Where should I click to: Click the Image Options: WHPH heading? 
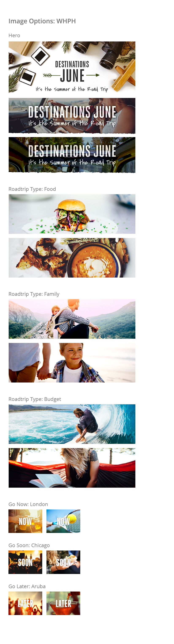pyautogui.click(x=42, y=21)
